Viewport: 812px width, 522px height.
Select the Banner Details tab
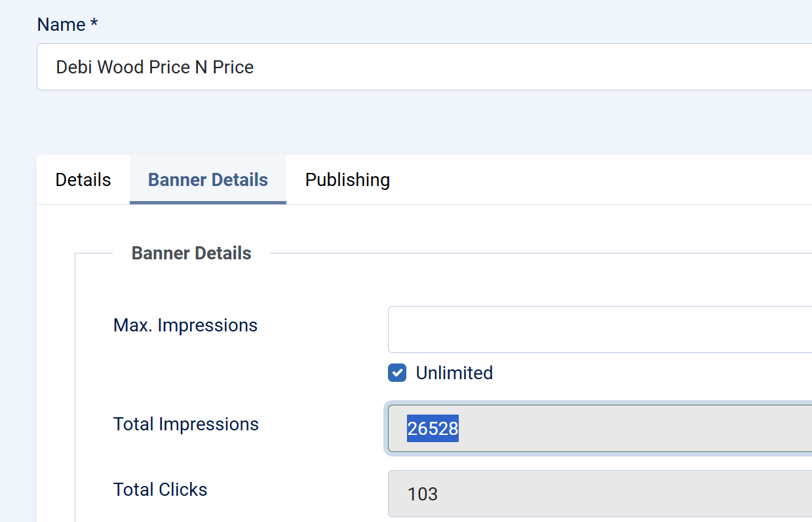coord(208,179)
